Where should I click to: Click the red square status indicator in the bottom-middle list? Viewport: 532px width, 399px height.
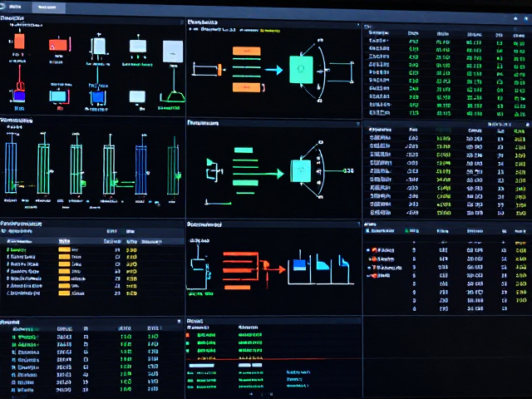coord(187,336)
